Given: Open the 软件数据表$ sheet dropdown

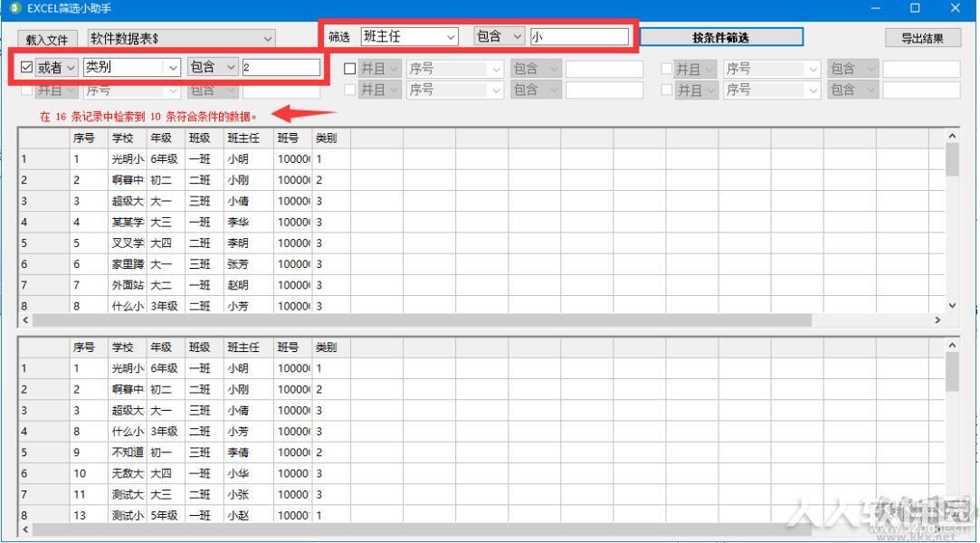Looking at the screenshot, I should point(181,38).
